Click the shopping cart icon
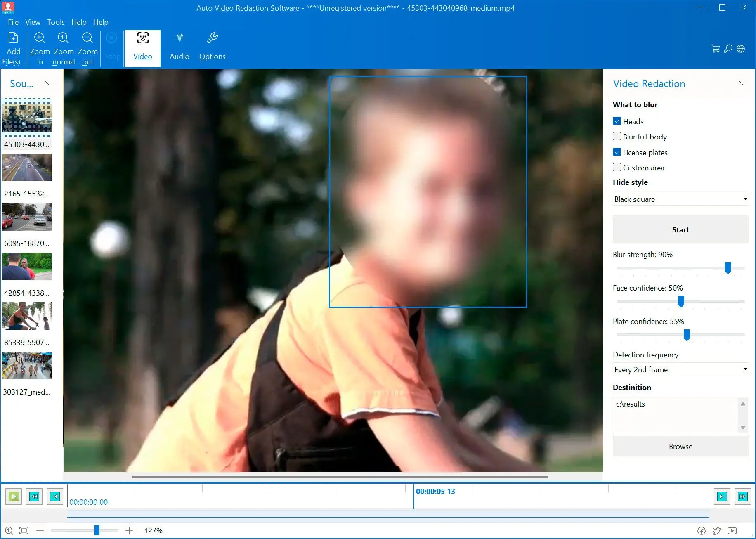Image resolution: width=756 pixels, height=539 pixels. [716, 49]
